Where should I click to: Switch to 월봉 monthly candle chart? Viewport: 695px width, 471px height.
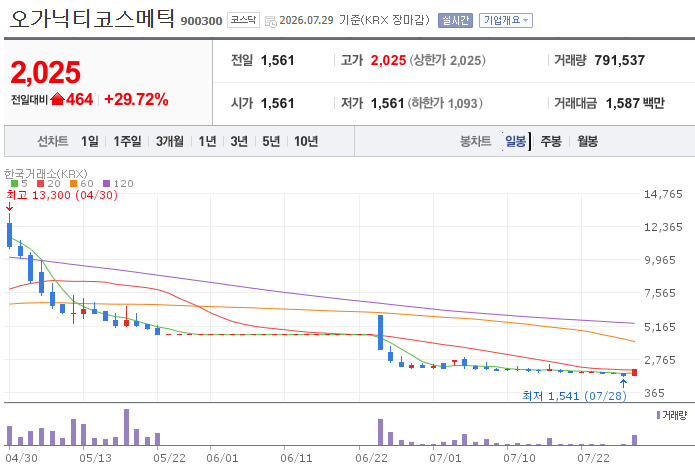point(587,141)
